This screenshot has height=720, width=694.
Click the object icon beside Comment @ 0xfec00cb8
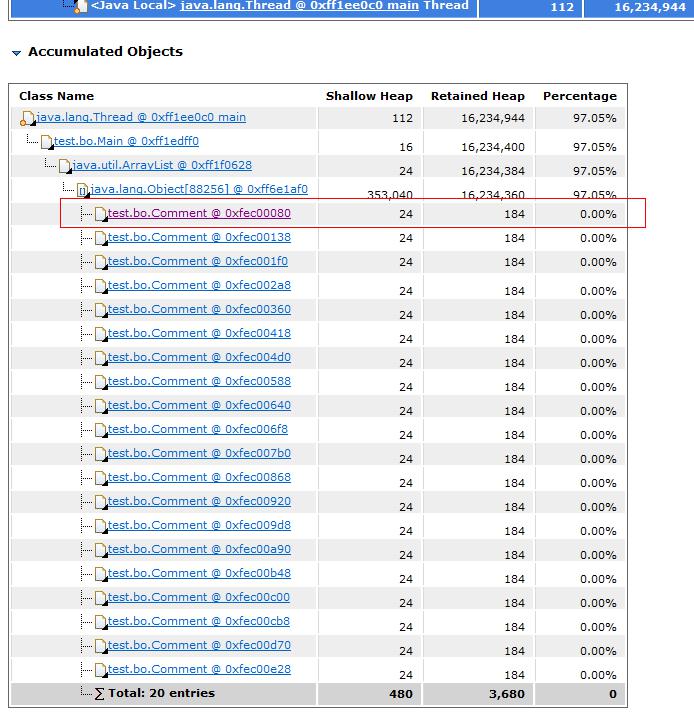click(x=101, y=622)
